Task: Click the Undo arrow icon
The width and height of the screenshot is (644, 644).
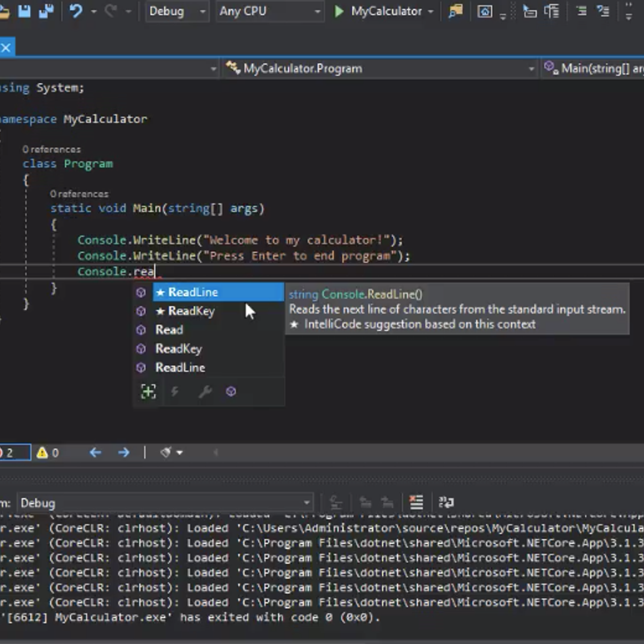Action: (x=76, y=11)
